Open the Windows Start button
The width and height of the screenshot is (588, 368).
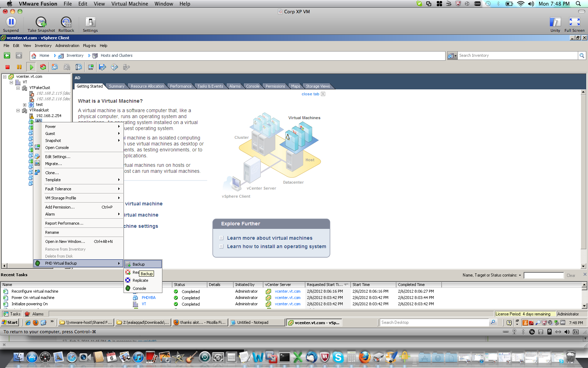click(10, 322)
